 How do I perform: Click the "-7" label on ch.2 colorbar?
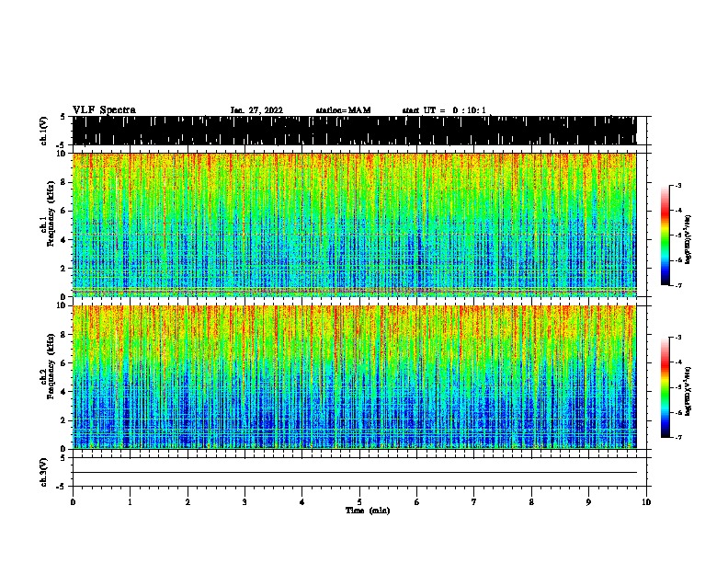[678, 438]
